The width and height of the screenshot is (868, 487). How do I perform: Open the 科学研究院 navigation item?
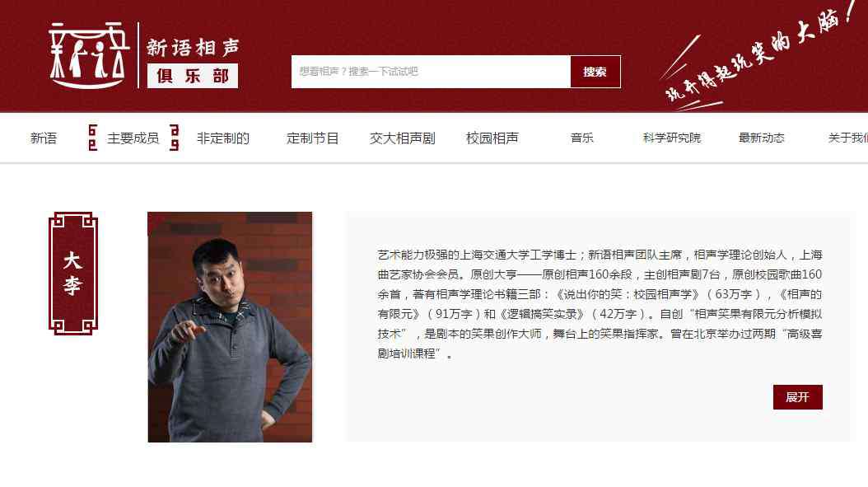(x=671, y=138)
